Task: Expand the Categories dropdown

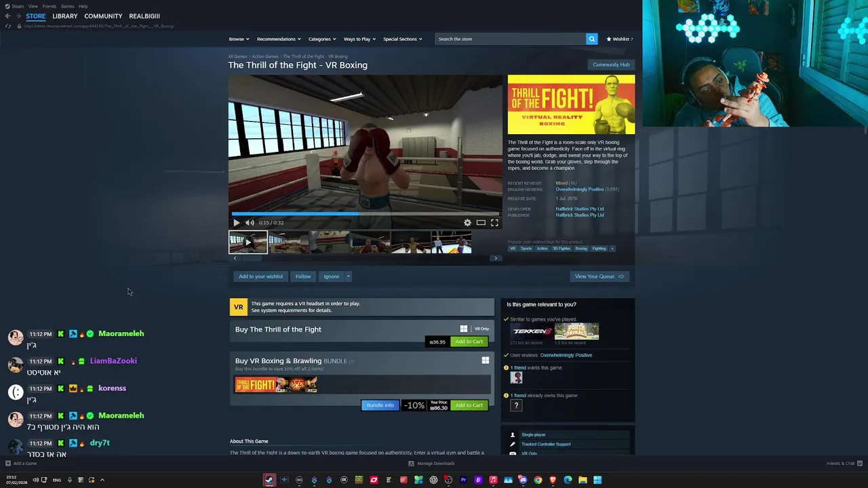Action: click(x=322, y=39)
